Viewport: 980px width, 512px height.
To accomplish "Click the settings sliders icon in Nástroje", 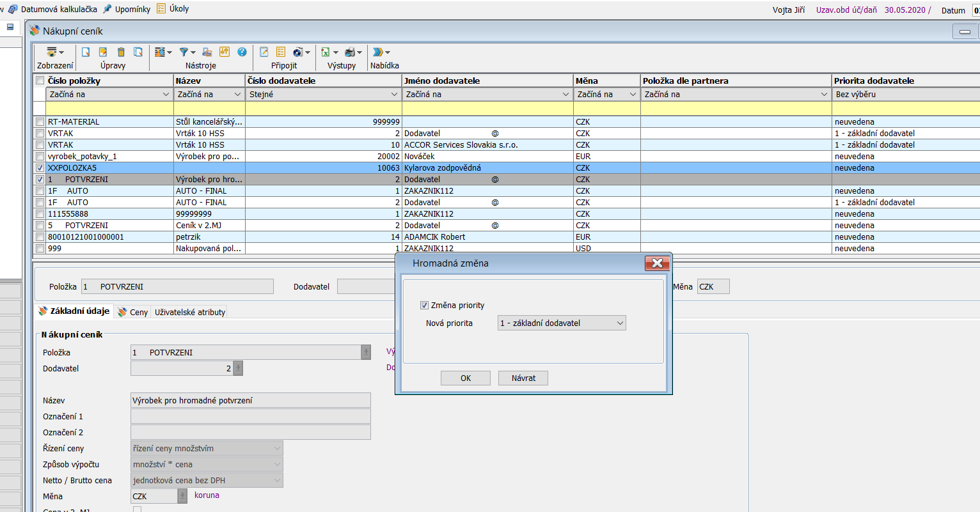I will coord(225,52).
